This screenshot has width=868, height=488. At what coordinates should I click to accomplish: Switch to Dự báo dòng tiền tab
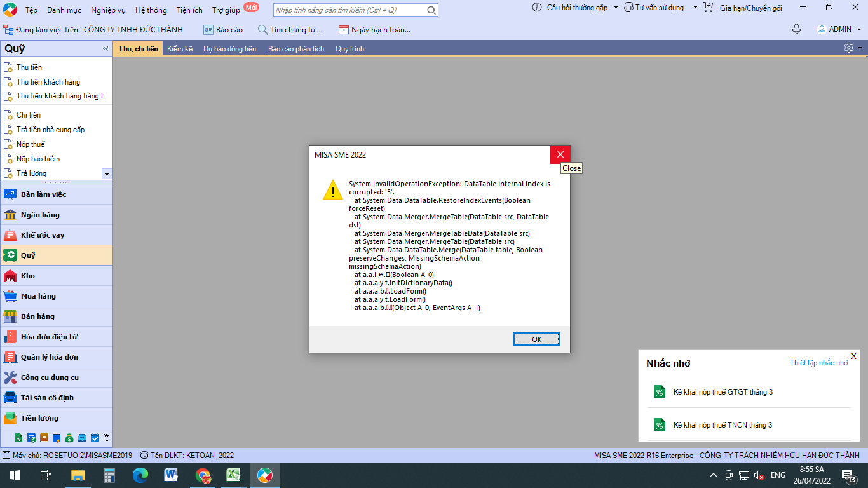coord(229,48)
